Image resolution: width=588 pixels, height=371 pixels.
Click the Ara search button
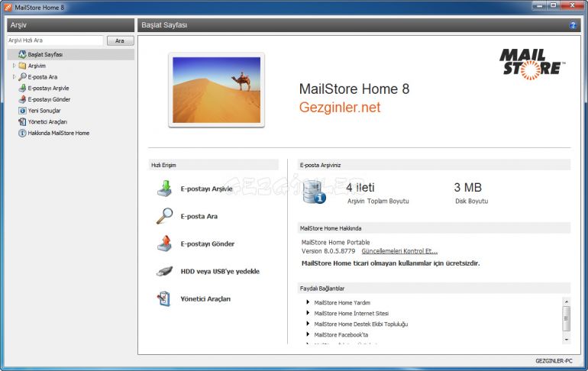point(120,40)
